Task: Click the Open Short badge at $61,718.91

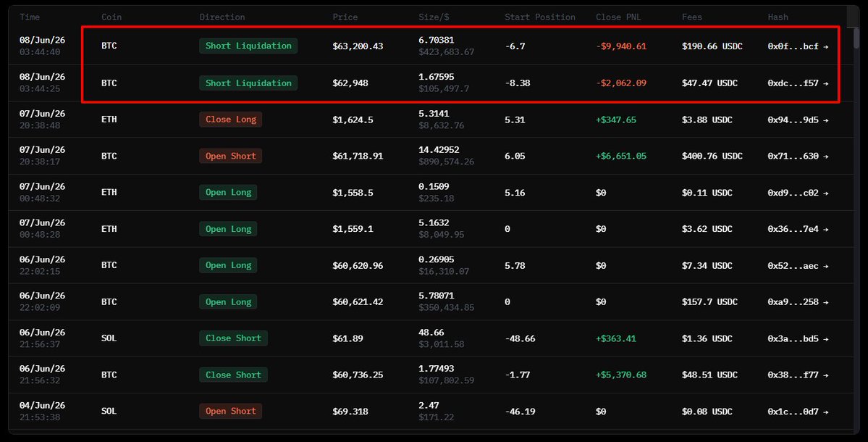Action: point(231,157)
